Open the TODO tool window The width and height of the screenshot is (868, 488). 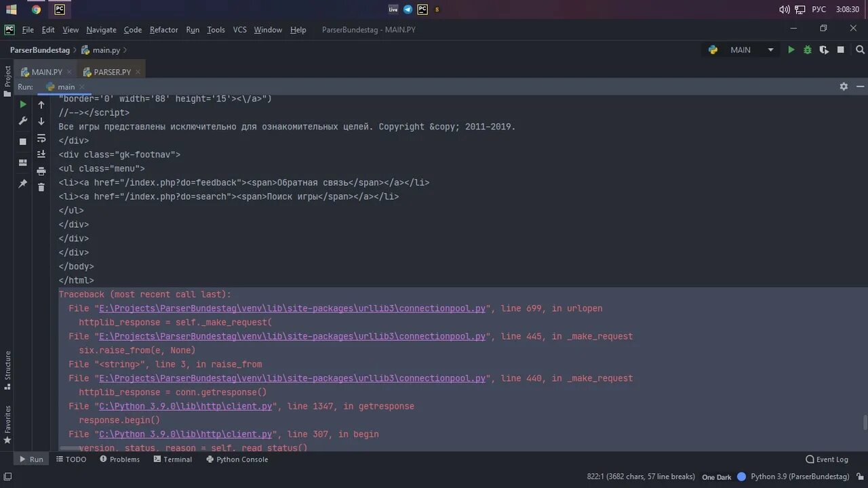(71, 459)
